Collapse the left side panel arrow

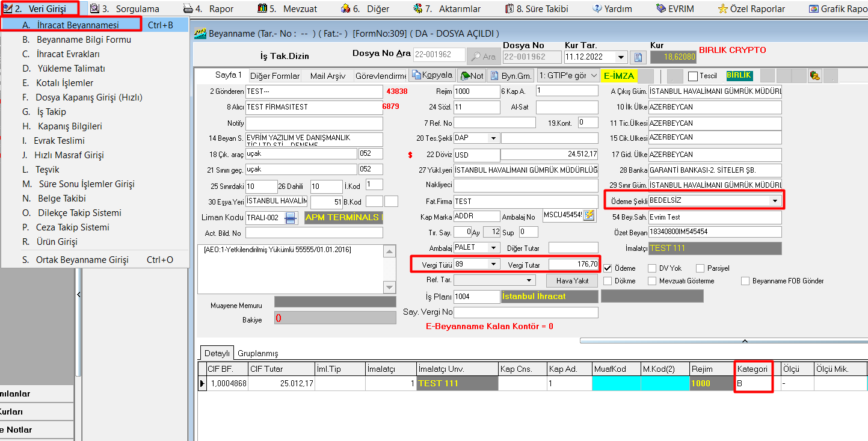click(x=78, y=294)
